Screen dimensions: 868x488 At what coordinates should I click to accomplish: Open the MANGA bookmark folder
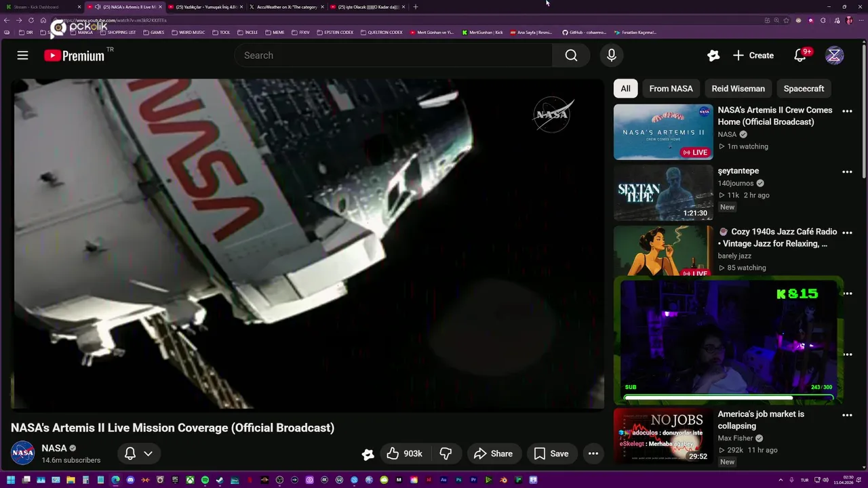82,33
